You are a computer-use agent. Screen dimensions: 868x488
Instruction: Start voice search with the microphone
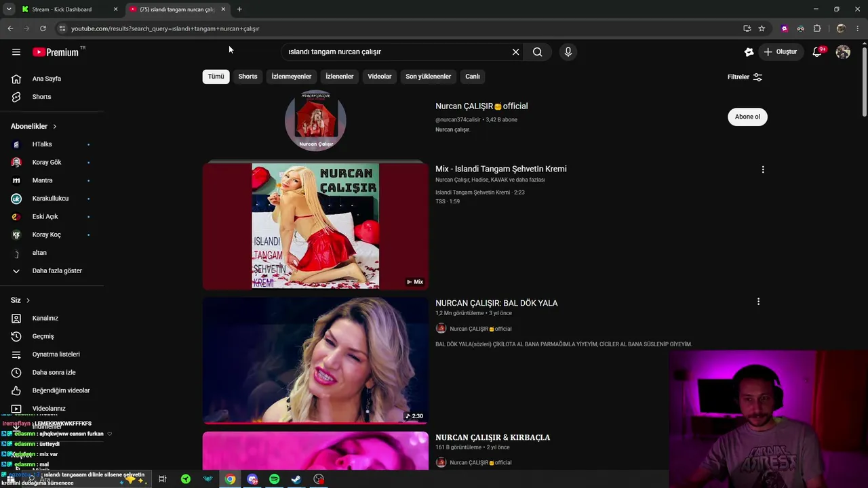(568, 52)
